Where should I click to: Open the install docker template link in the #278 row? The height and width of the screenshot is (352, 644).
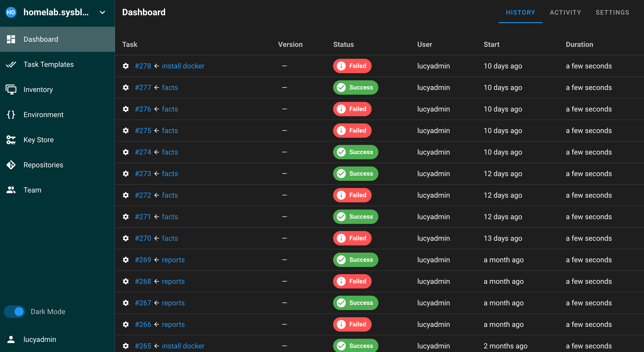183,66
